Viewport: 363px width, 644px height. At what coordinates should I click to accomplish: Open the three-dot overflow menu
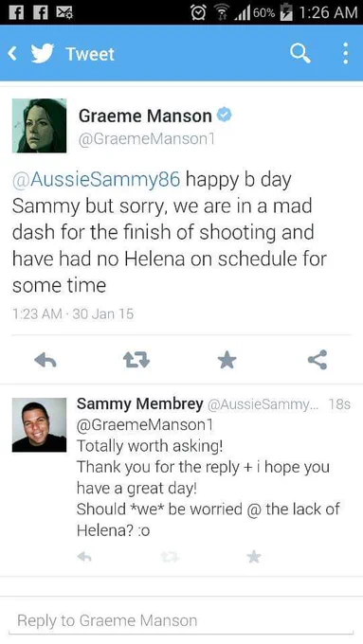[346, 53]
